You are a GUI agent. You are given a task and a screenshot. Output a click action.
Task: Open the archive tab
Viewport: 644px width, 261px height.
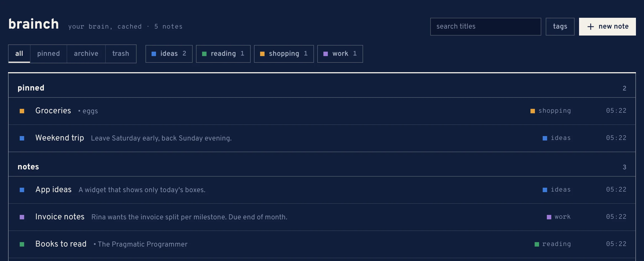pos(86,54)
